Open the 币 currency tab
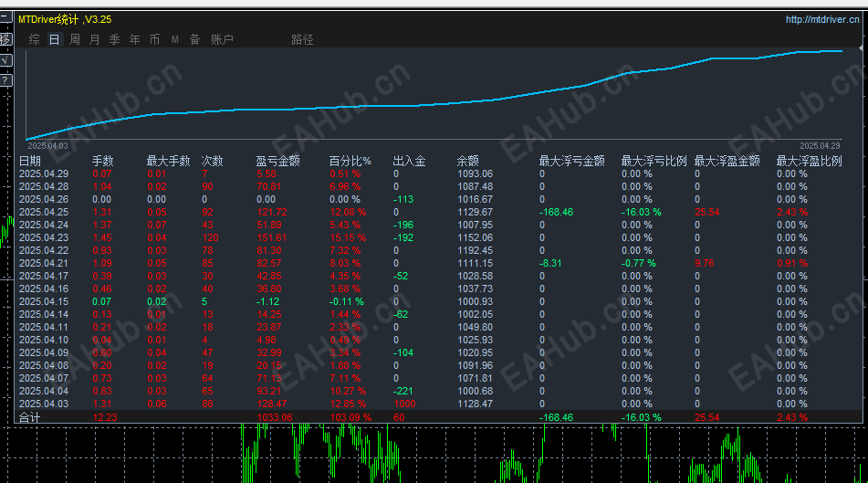The height and width of the screenshot is (483, 868). coord(154,39)
